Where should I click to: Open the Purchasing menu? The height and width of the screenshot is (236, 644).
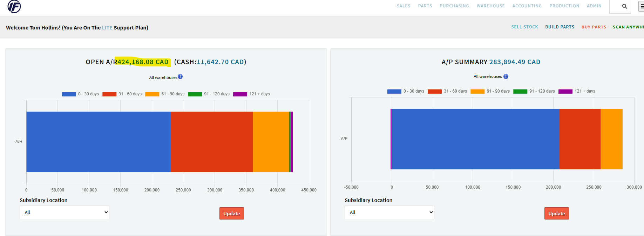pos(454,6)
